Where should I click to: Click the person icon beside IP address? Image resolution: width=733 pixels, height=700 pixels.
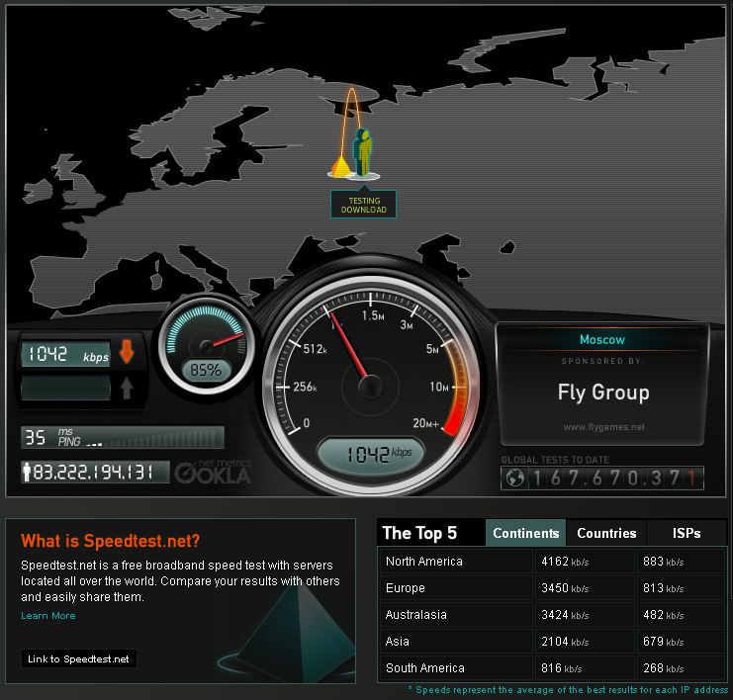tap(27, 472)
